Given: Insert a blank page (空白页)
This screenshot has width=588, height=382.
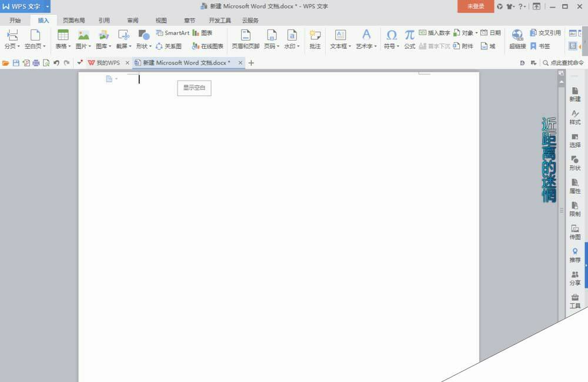Looking at the screenshot, I should tap(35, 39).
